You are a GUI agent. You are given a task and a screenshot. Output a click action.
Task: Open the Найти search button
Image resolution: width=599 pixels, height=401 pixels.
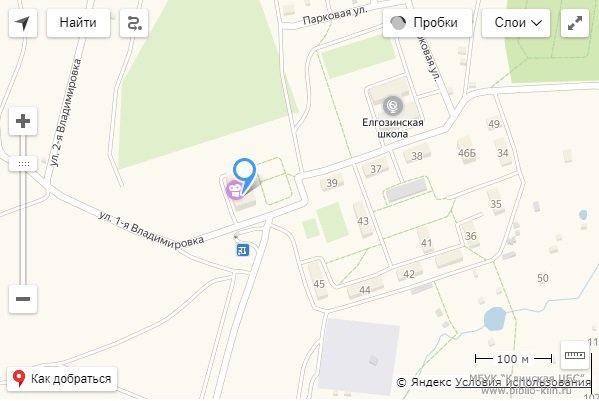[x=78, y=23]
